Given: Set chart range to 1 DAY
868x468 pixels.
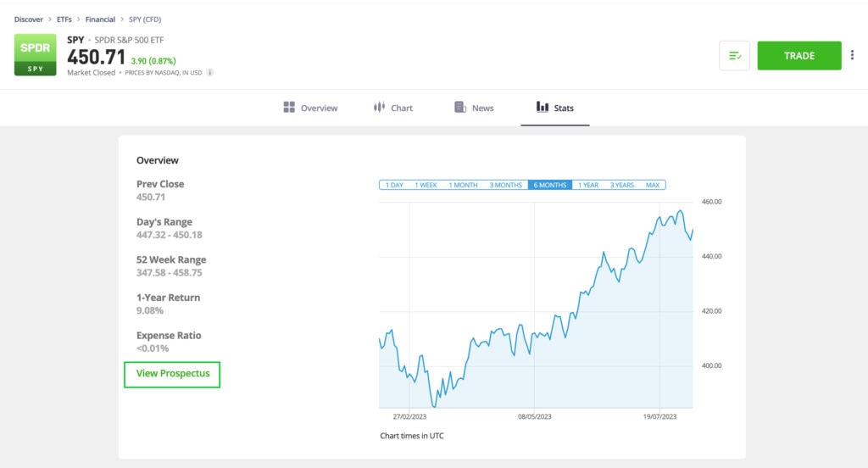Looking at the screenshot, I should (394, 185).
